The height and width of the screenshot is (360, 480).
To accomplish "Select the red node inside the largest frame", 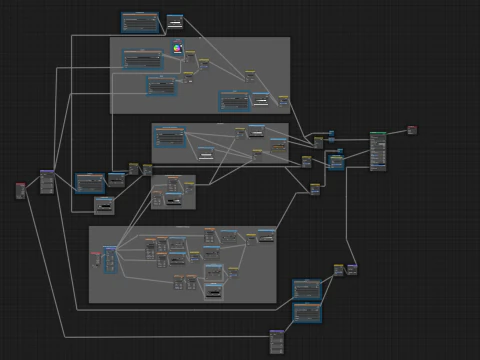I will coord(96,260).
